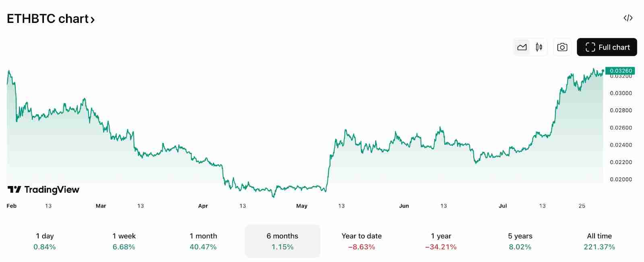Switch to the 1 year view
644x262 pixels.
440,241
